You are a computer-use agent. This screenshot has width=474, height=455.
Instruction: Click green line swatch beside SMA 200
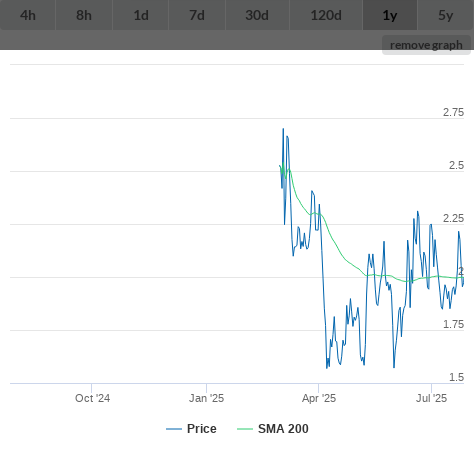tap(245, 429)
